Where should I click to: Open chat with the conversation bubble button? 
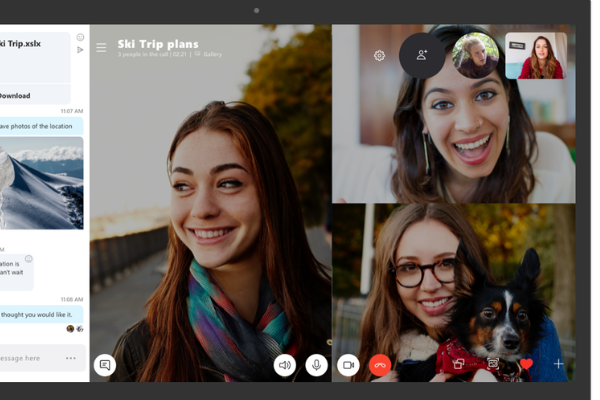click(x=105, y=365)
